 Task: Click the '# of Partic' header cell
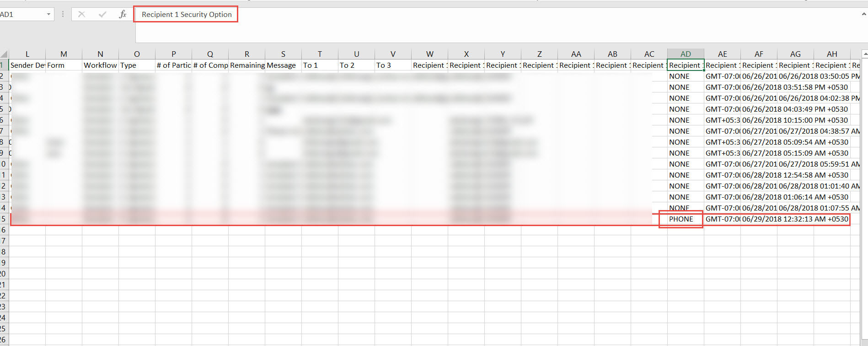(x=173, y=65)
